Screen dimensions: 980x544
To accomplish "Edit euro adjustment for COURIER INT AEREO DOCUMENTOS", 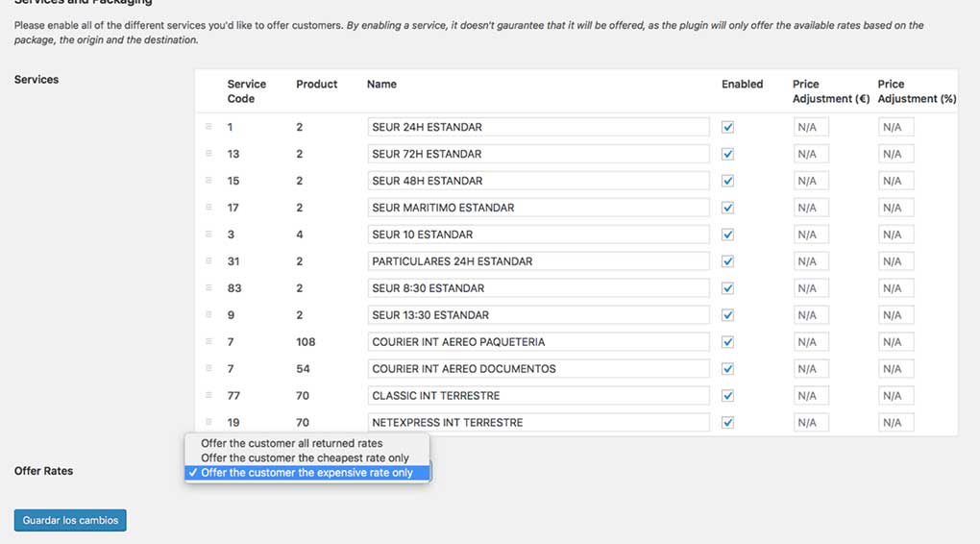I will 811,369.
